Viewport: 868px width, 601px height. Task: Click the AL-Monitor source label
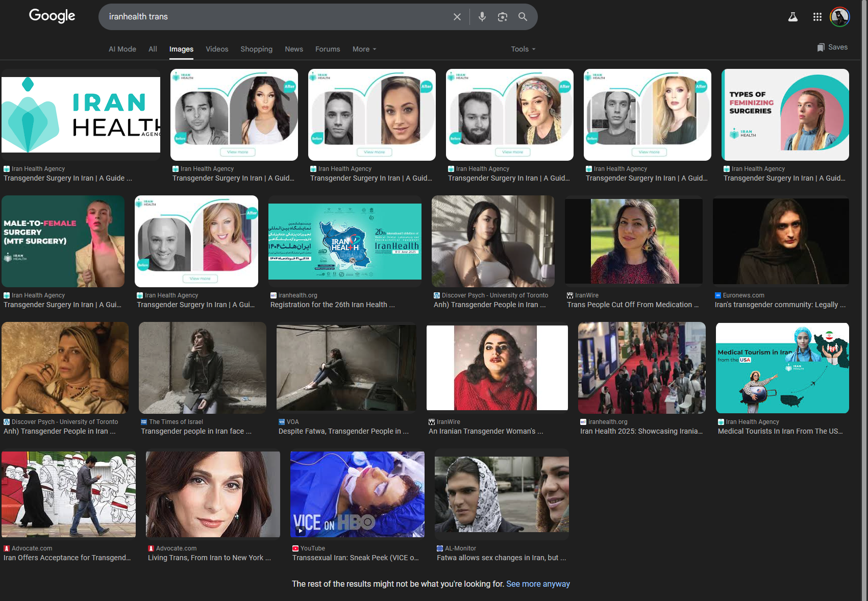(x=460, y=548)
